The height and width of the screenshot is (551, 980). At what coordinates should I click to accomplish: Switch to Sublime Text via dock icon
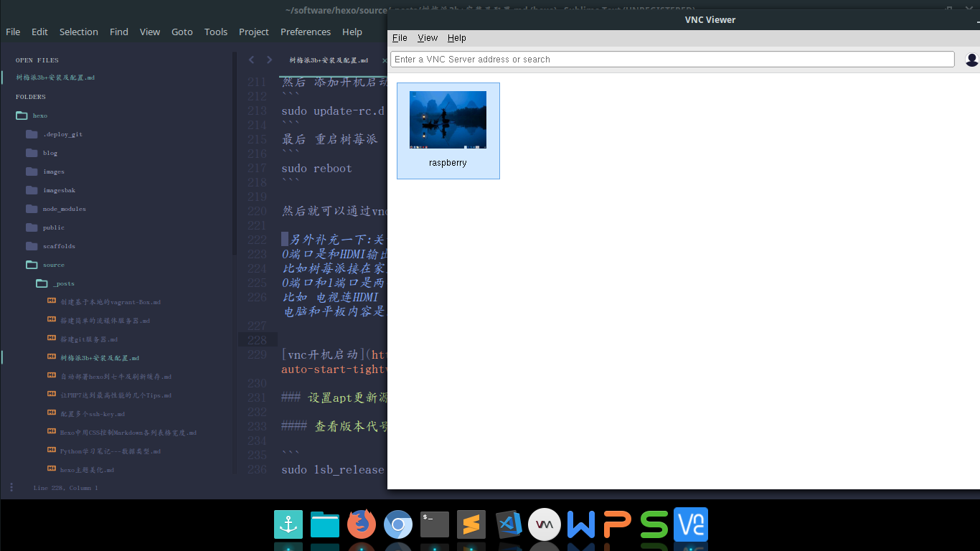(471, 524)
